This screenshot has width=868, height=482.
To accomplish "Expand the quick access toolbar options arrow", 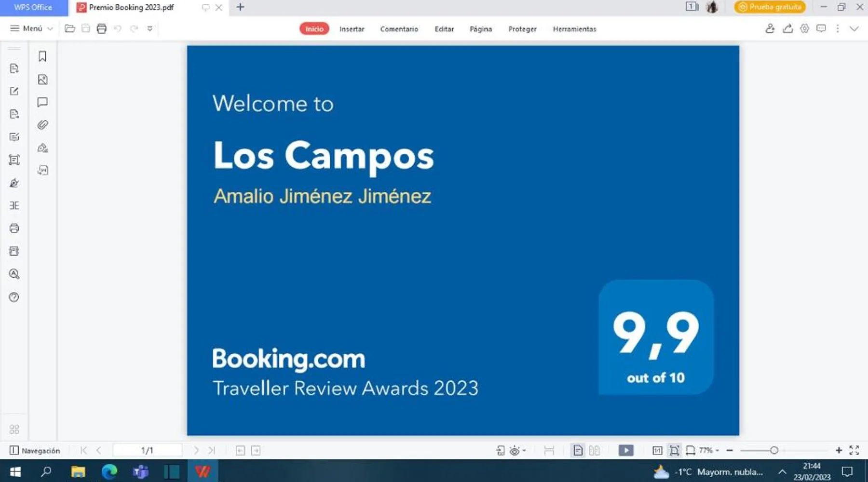I will tap(150, 28).
